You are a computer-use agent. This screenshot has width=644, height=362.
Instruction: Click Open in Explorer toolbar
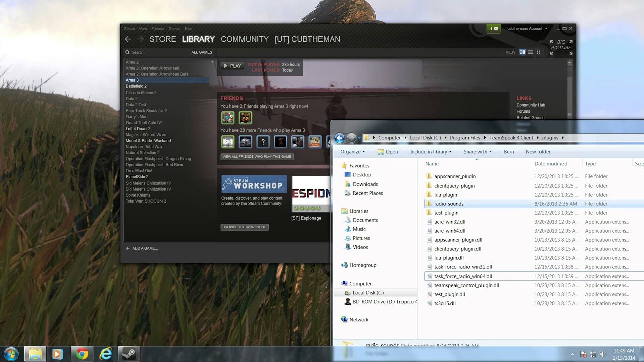tap(388, 152)
